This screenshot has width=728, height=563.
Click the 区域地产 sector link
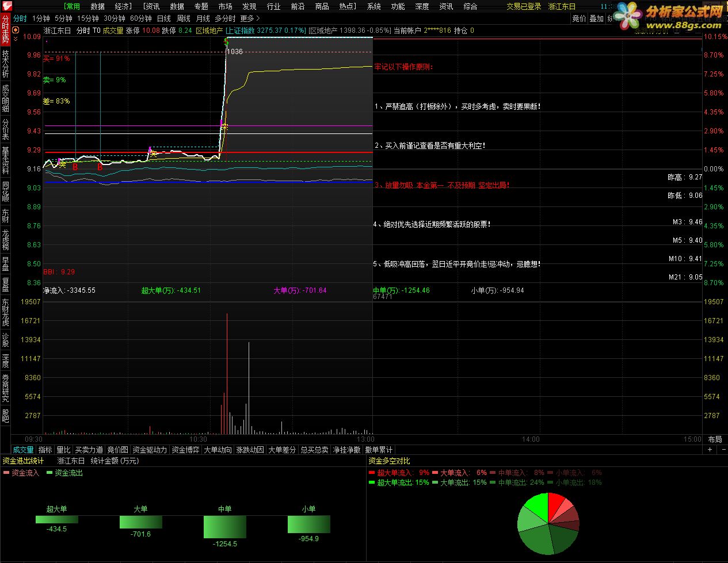(209, 30)
